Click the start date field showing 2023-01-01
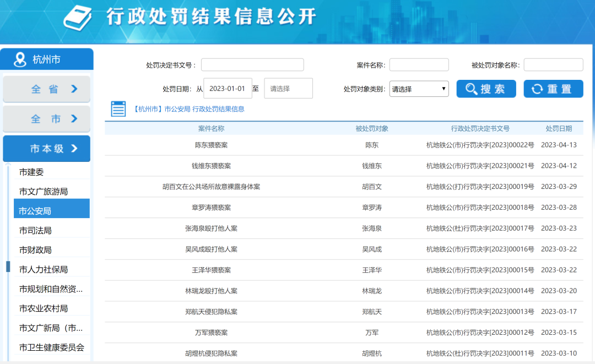Viewport: 595px width, 364px height. (x=226, y=88)
